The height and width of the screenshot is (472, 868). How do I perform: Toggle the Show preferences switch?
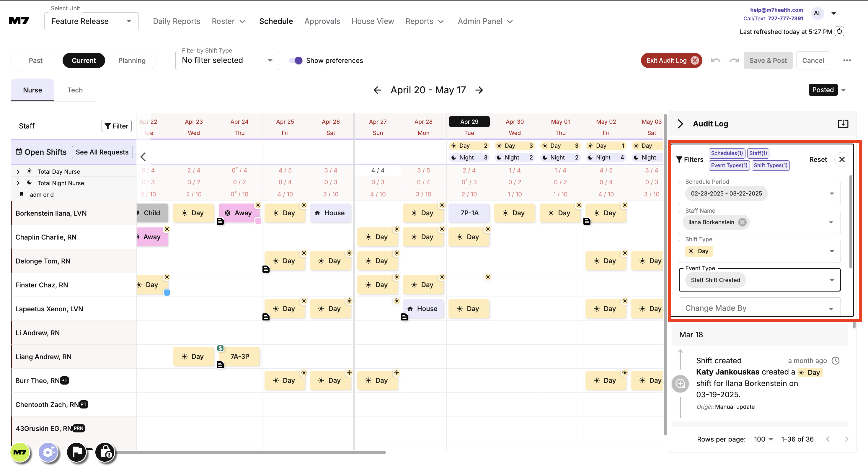coord(296,60)
